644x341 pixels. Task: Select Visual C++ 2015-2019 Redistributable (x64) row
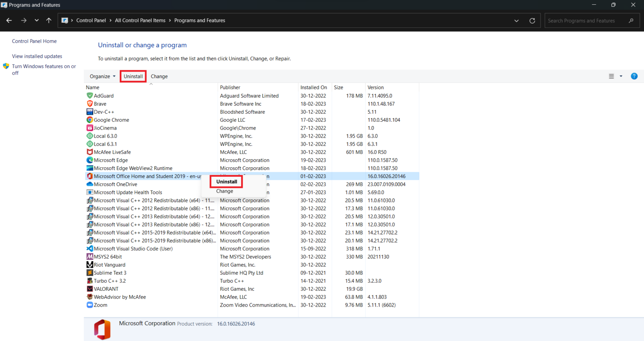pyautogui.click(x=252, y=232)
